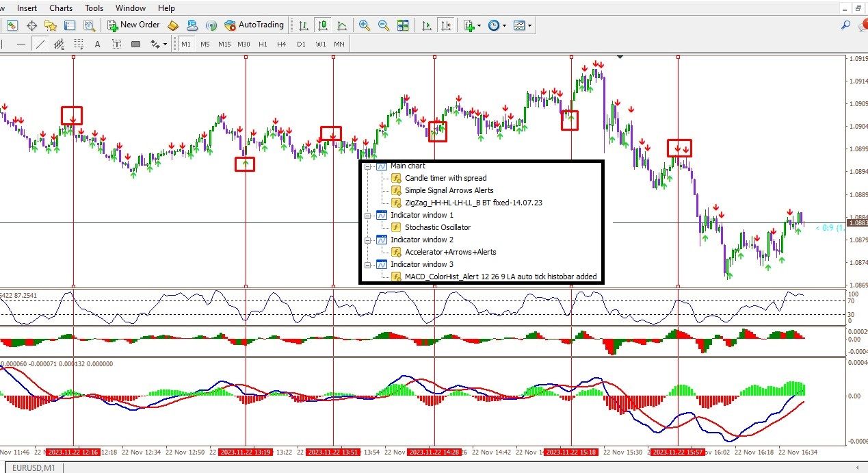Screen dimensions: 868x473
Task: Open the Charts menu
Action: [61, 8]
